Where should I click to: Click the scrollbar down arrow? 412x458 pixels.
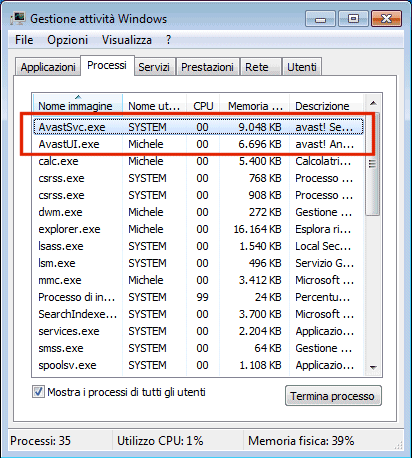tap(373, 367)
